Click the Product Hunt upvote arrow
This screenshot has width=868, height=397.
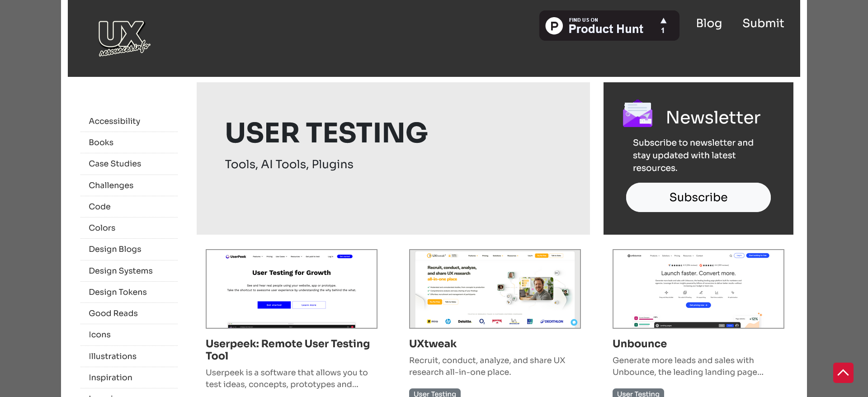click(x=663, y=21)
